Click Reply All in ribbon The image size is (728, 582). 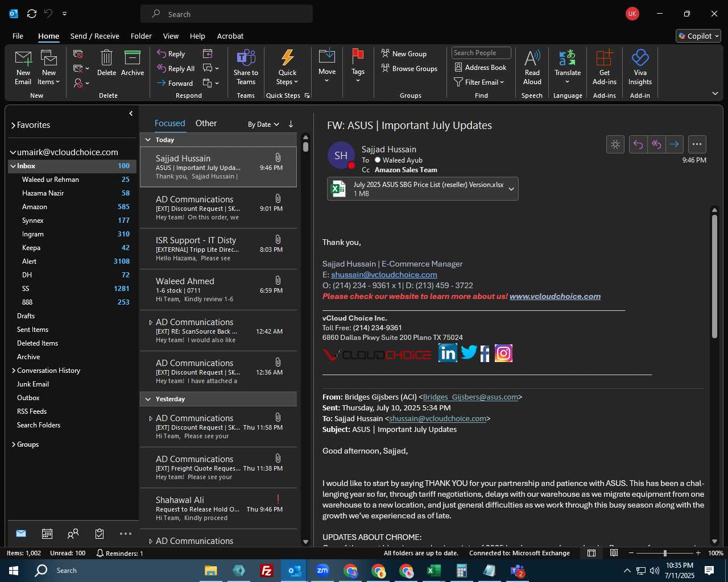click(176, 68)
